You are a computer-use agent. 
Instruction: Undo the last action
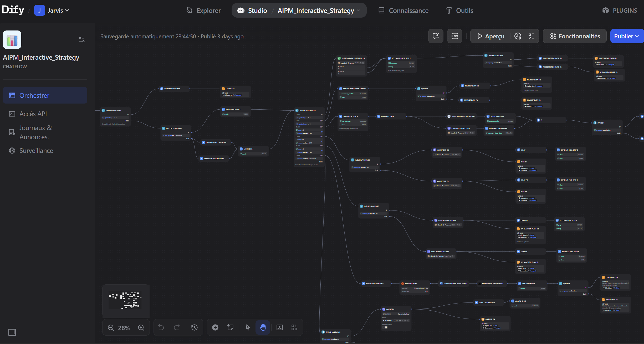click(161, 327)
